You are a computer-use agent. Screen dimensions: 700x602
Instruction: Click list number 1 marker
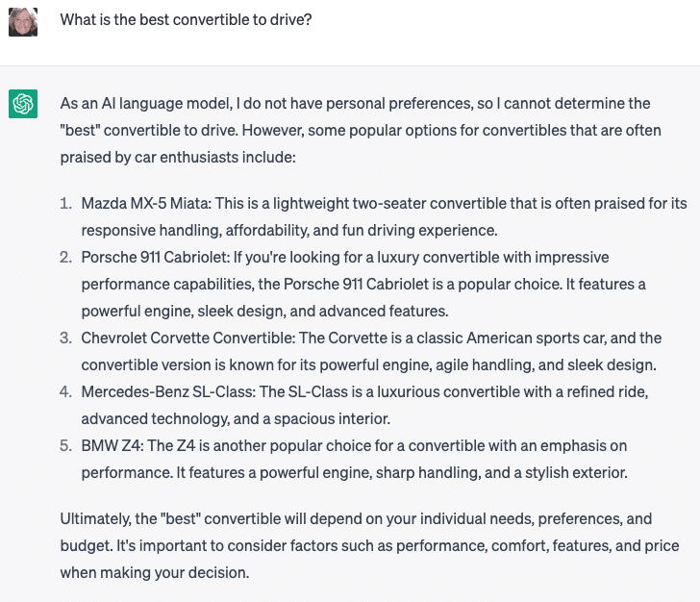click(x=65, y=204)
